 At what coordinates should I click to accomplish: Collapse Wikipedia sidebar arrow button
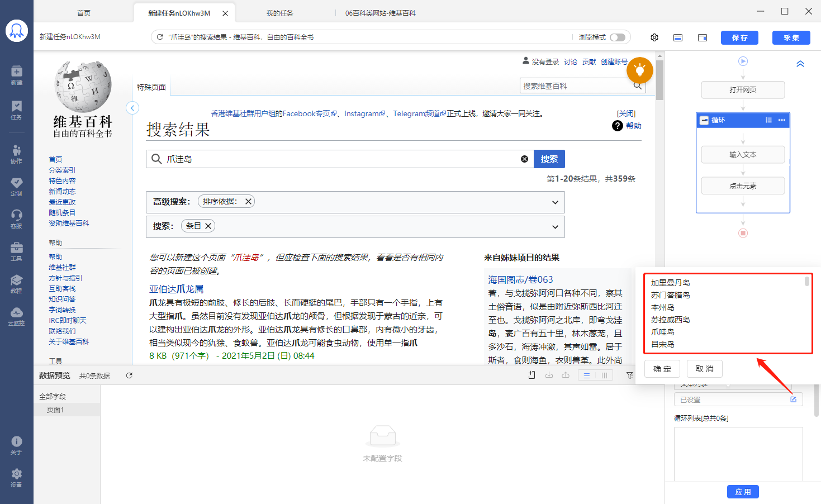[x=132, y=108]
